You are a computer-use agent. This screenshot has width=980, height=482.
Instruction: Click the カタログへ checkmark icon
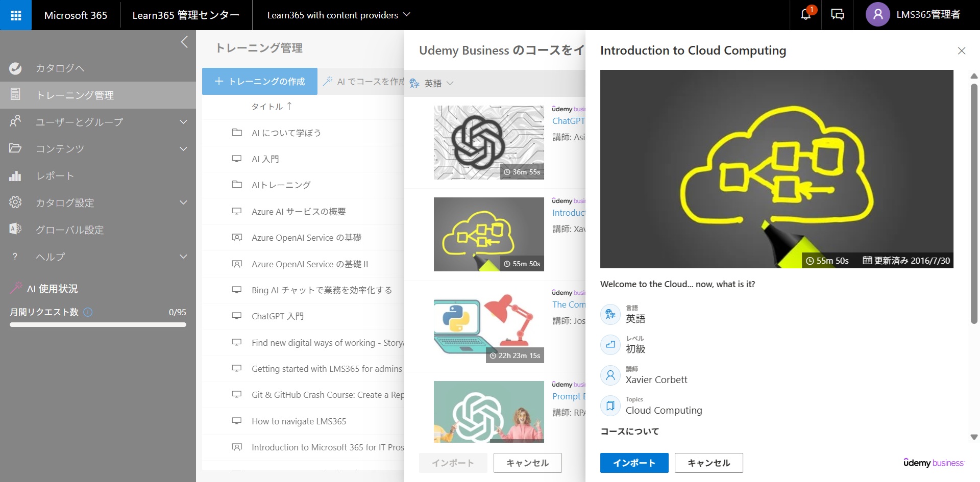[x=15, y=68]
